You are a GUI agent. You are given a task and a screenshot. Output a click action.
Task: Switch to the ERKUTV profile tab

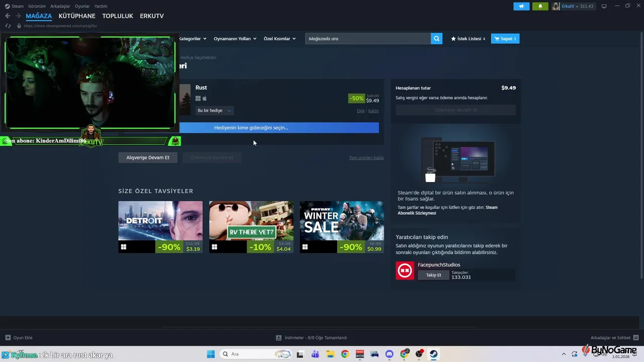point(151,16)
